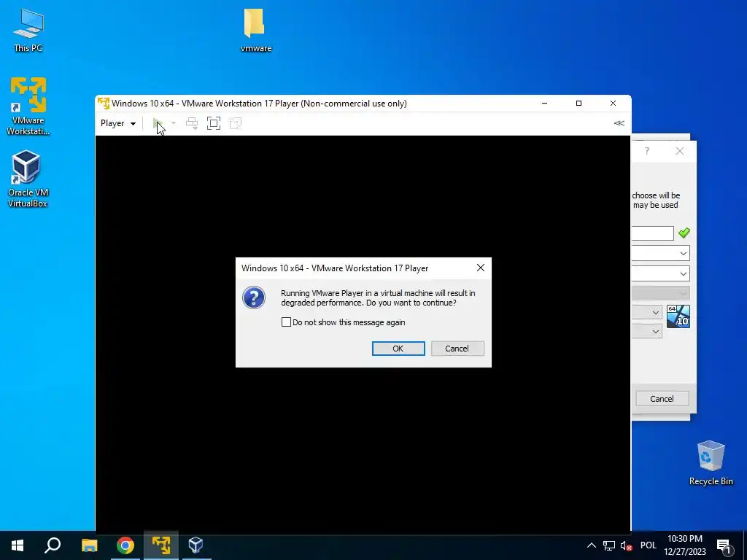Click the VMware Player title bar icon
Screen dimensions: 747x560
tap(104, 104)
